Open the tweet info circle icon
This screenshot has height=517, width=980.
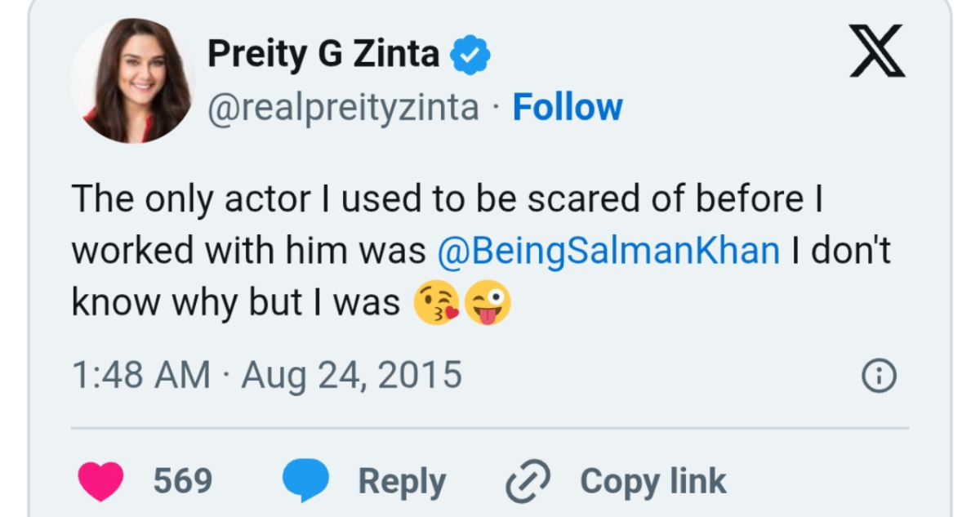point(880,377)
